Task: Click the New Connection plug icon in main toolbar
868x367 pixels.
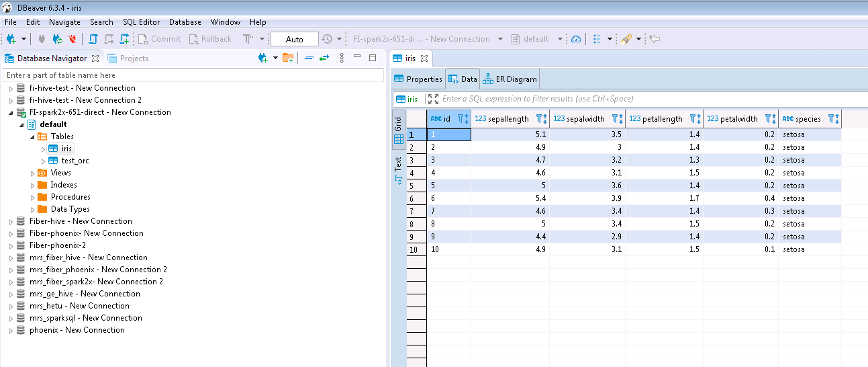Action: [x=11, y=39]
